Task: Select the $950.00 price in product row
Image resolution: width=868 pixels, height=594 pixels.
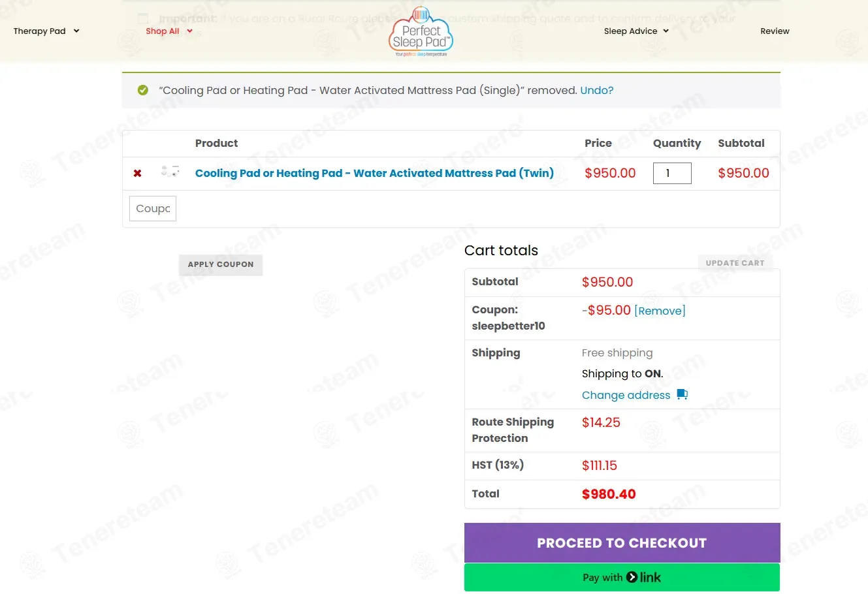Action: point(610,173)
